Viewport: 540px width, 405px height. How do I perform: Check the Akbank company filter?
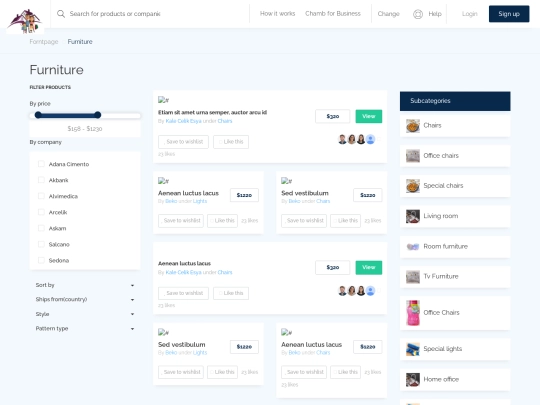pyautogui.click(x=41, y=180)
